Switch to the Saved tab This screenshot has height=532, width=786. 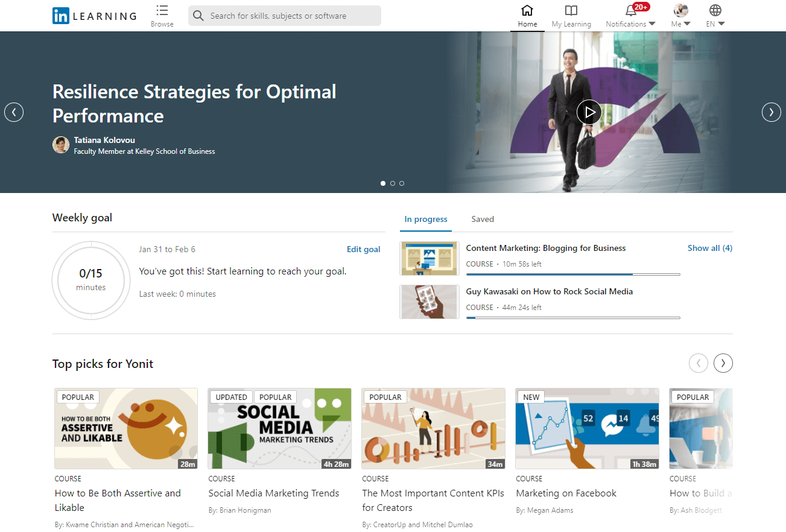tap(483, 219)
